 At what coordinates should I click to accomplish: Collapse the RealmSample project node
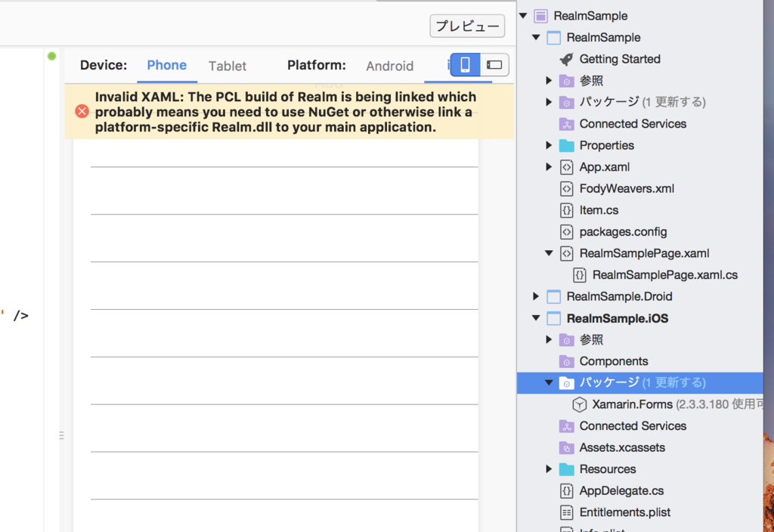click(536, 38)
